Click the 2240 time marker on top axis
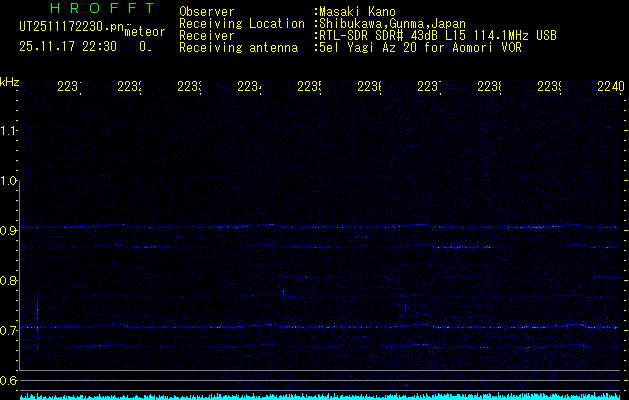 pyautogui.click(x=610, y=87)
